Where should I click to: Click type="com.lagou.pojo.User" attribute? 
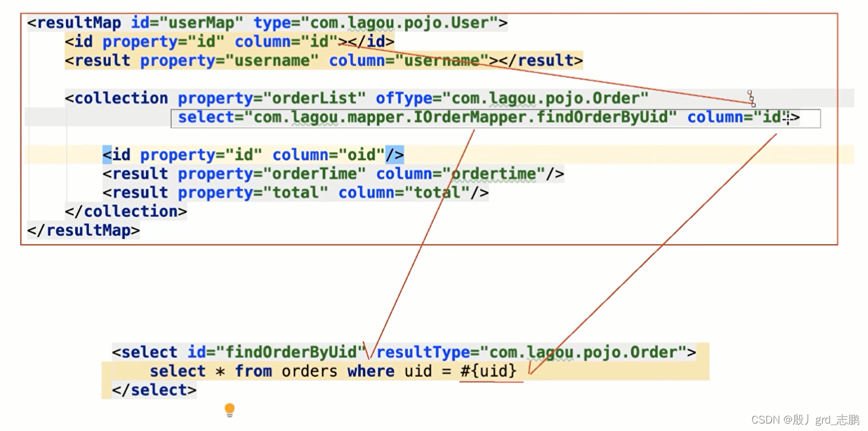[x=376, y=23]
